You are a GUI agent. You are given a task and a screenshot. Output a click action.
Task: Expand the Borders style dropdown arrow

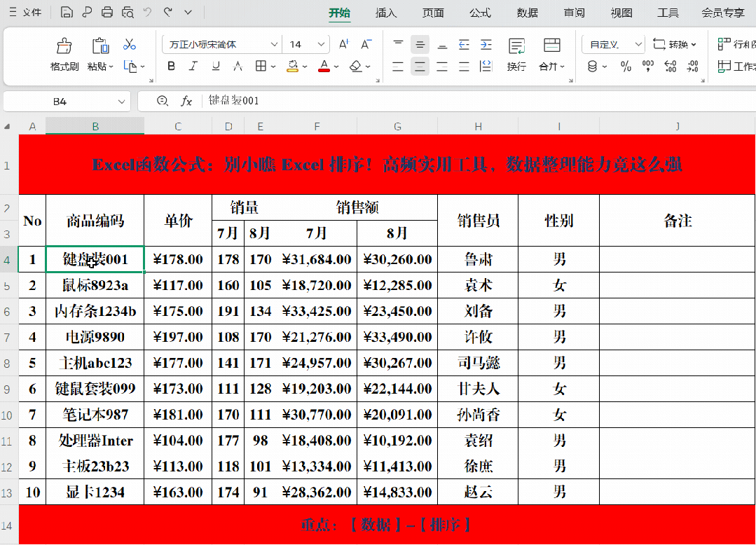click(x=273, y=67)
